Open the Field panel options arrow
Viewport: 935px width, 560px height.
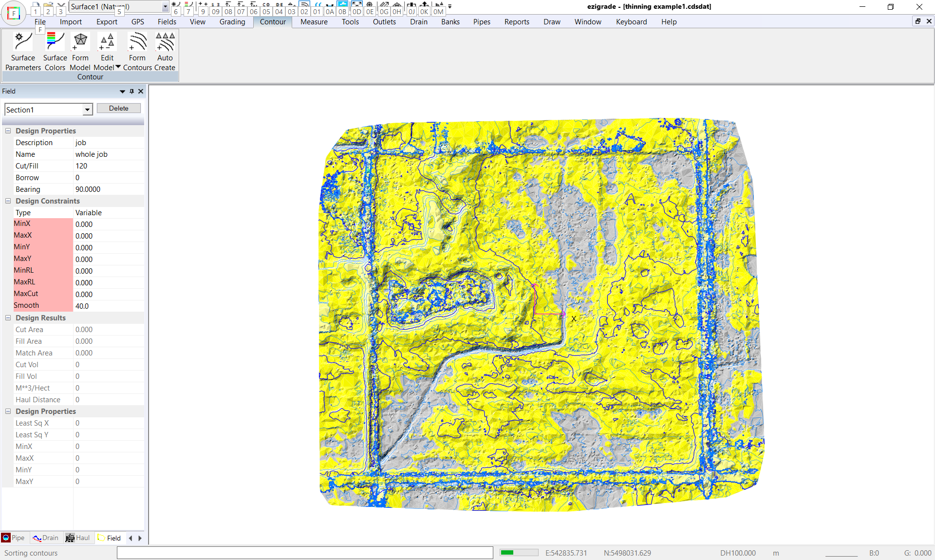122,92
